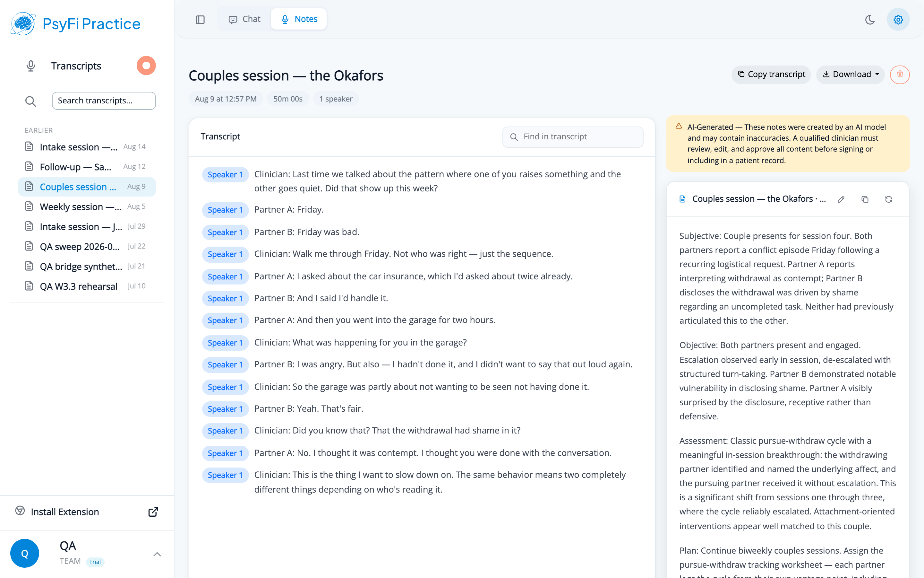Screen dimensions: 924x578
Task: Click the Objective paragraph of the note
Action: point(787,381)
